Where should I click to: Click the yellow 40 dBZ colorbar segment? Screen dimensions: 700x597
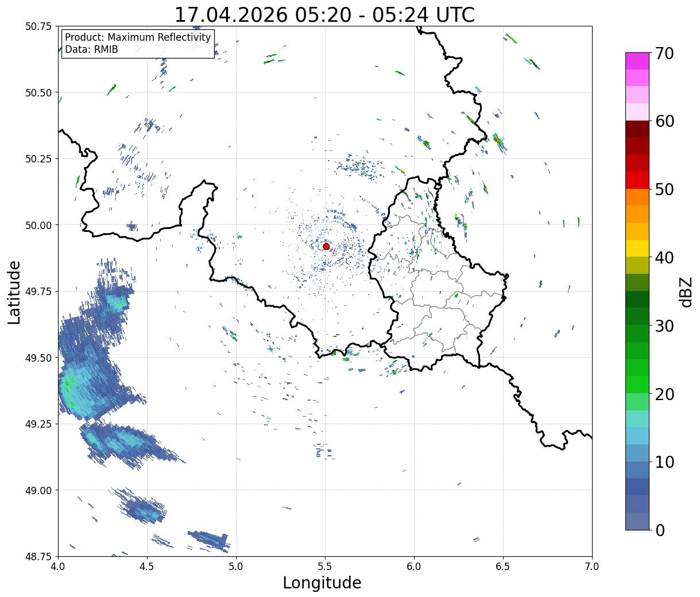click(637, 248)
